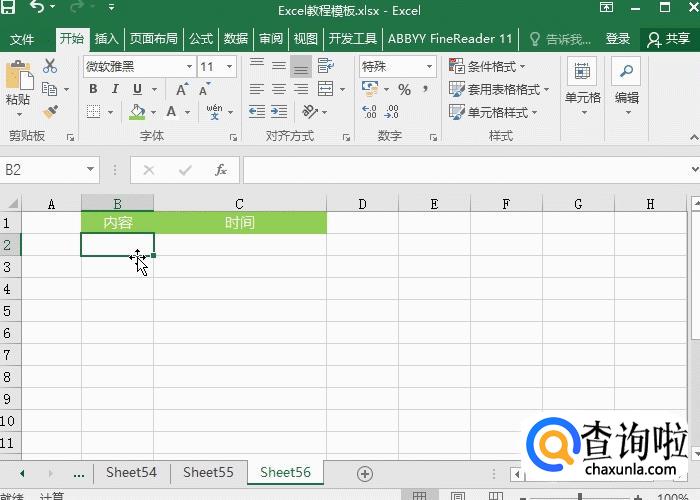Click the Format Painter brush icon
The height and width of the screenshot is (500, 700).
(50, 112)
